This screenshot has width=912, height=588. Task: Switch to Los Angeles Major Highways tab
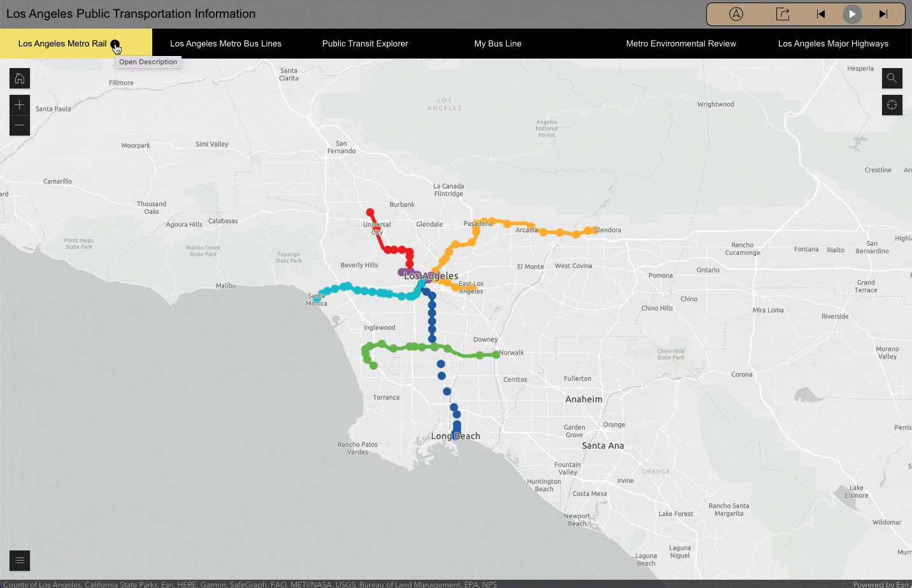[833, 44]
